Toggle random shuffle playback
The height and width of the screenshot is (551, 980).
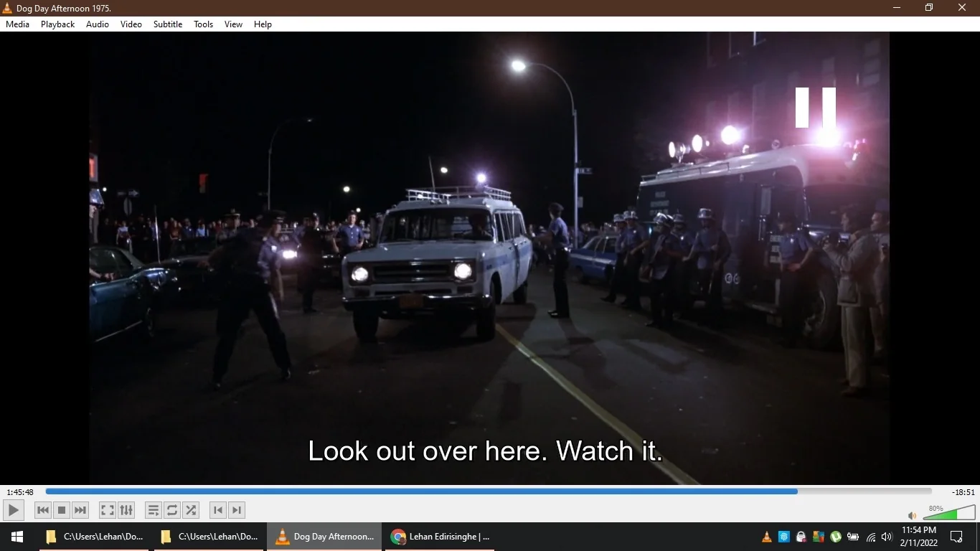(x=191, y=510)
